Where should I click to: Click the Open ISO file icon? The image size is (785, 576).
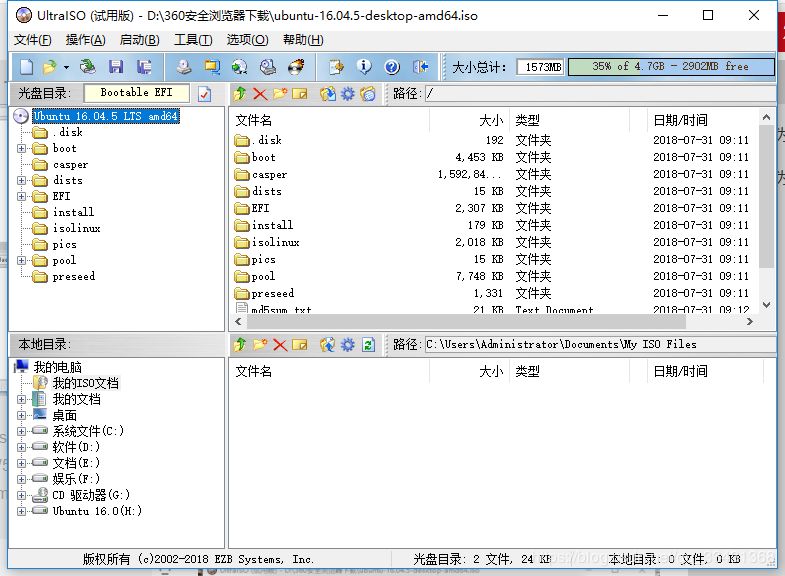50,67
